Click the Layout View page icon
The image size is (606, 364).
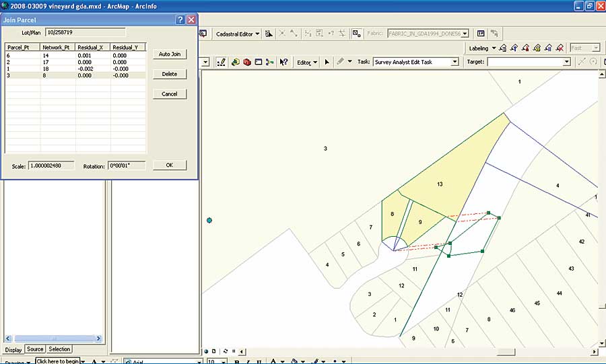pos(213,351)
